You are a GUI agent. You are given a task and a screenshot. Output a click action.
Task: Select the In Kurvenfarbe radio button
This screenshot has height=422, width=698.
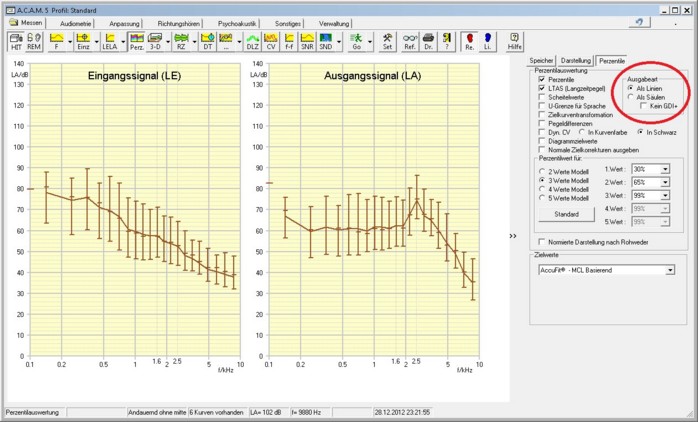coord(581,132)
